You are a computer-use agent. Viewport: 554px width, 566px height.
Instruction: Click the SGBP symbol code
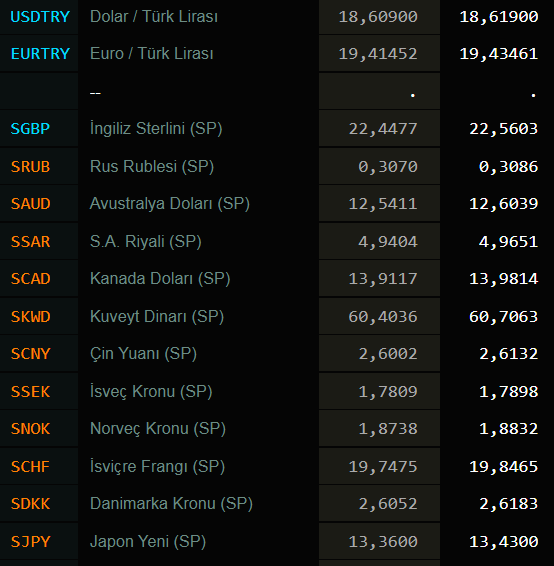coord(30,129)
